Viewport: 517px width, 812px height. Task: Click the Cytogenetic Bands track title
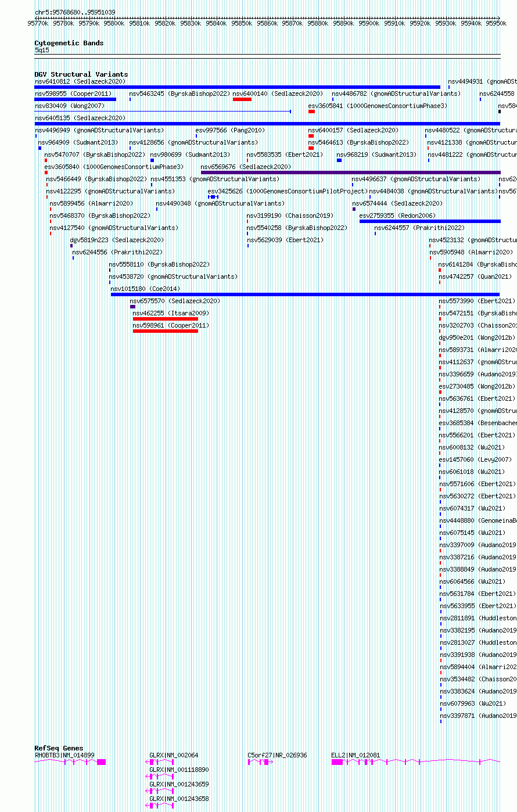coord(69,43)
